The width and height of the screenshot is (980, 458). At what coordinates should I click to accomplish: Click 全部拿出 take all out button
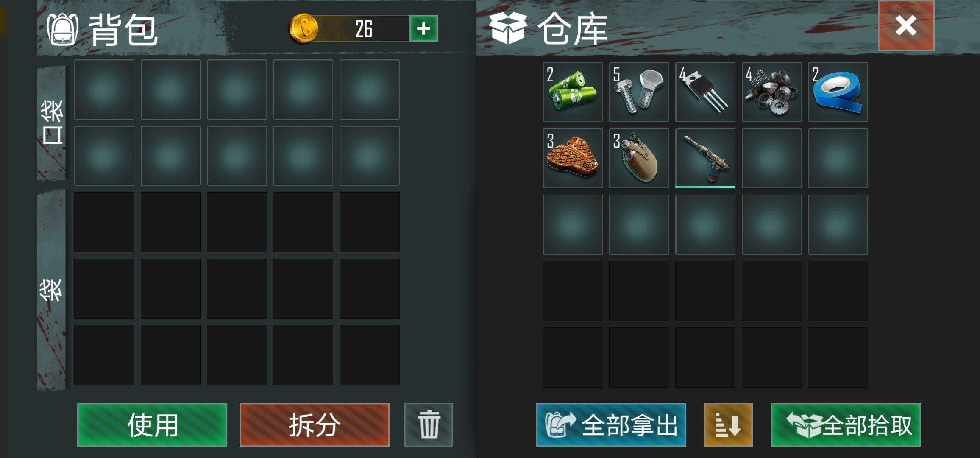pyautogui.click(x=611, y=424)
